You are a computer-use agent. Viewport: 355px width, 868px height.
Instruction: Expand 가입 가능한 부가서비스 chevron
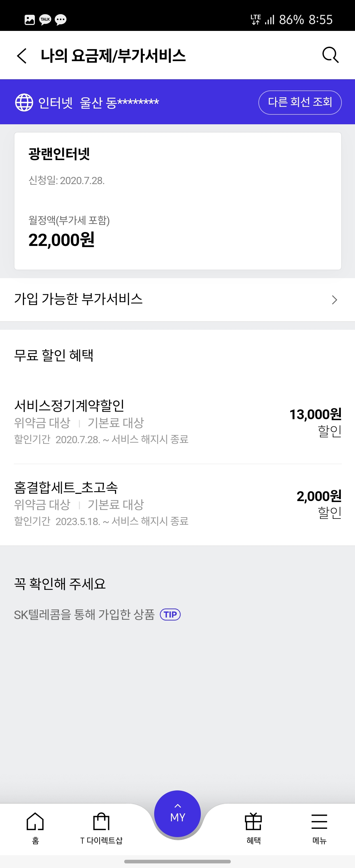click(334, 300)
